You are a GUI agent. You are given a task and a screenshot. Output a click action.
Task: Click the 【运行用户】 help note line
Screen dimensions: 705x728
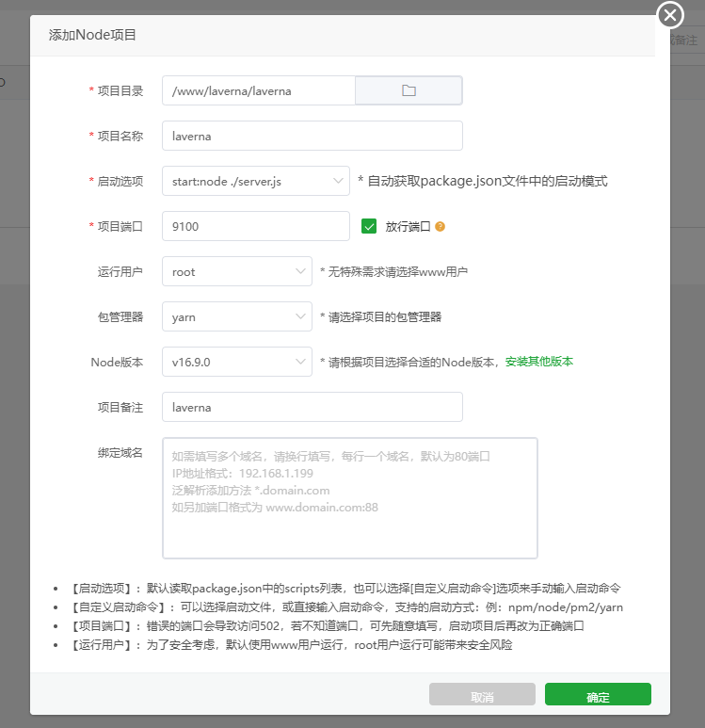pyautogui.click(x=291, y=645)
